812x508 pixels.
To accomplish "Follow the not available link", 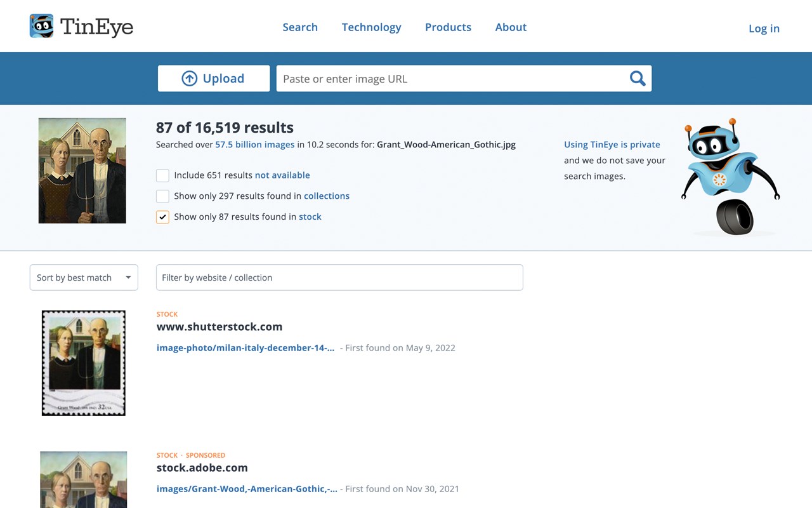I will tap(282, 175).
